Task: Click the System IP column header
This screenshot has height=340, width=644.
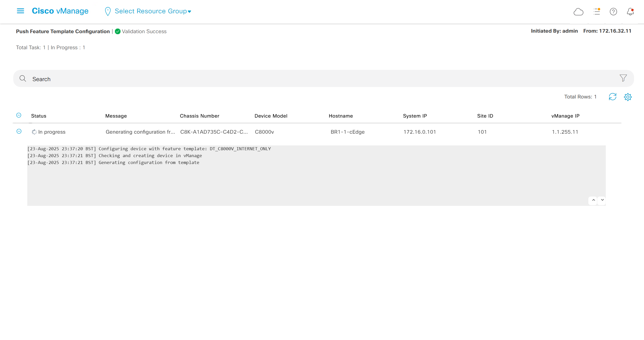Action: (415, 116)
